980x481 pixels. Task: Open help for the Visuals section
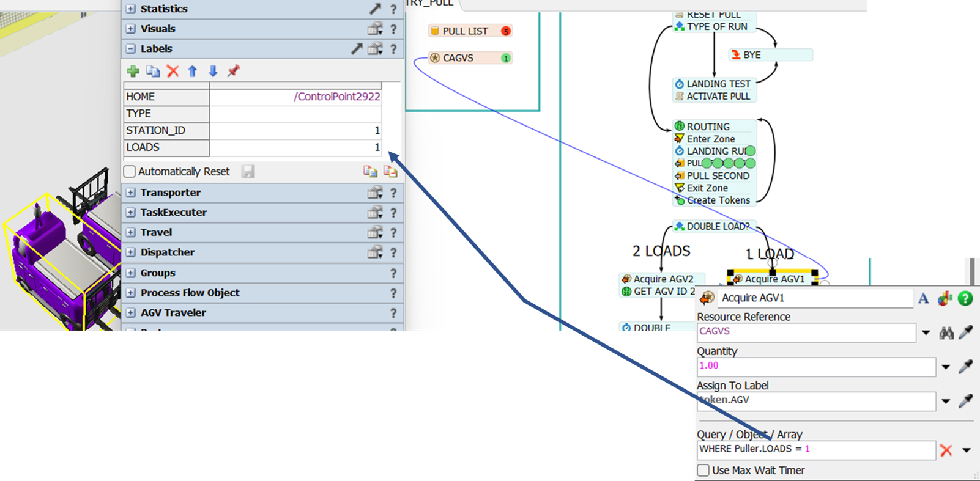coord(393,29)
